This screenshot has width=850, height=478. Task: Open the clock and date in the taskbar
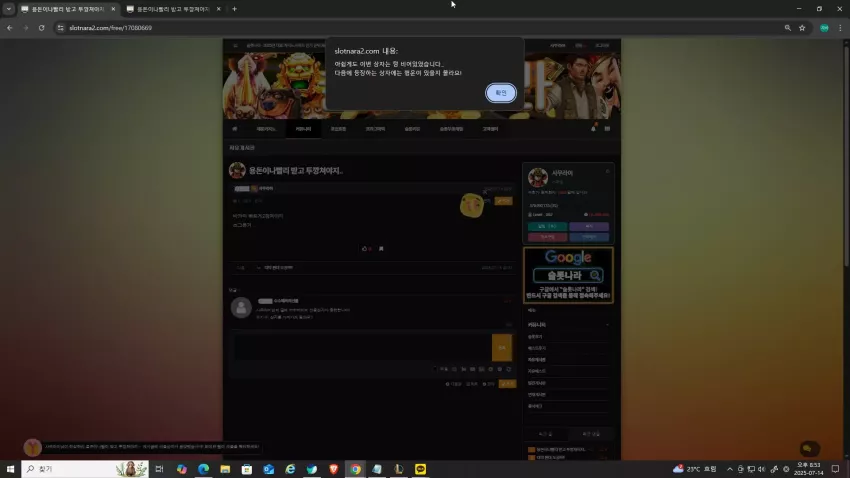(x=808, y=469)
